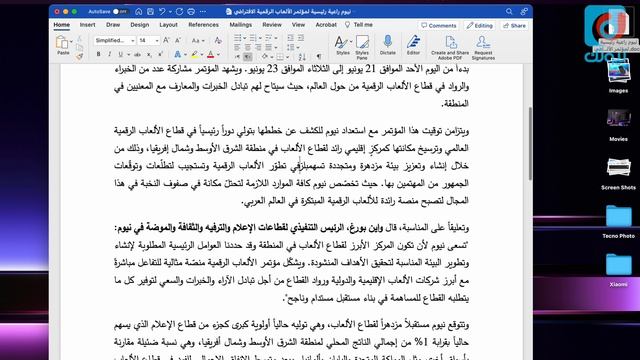Undo the last action

click(x=162, y=11)
